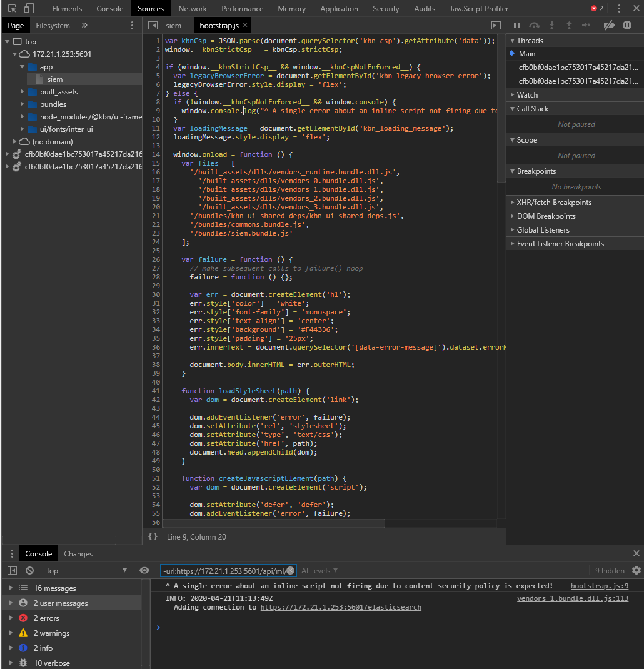This screenshot has width=644, height=669.
Task: Toggle pause on exceptions icon
Action: tap(627, 25)
